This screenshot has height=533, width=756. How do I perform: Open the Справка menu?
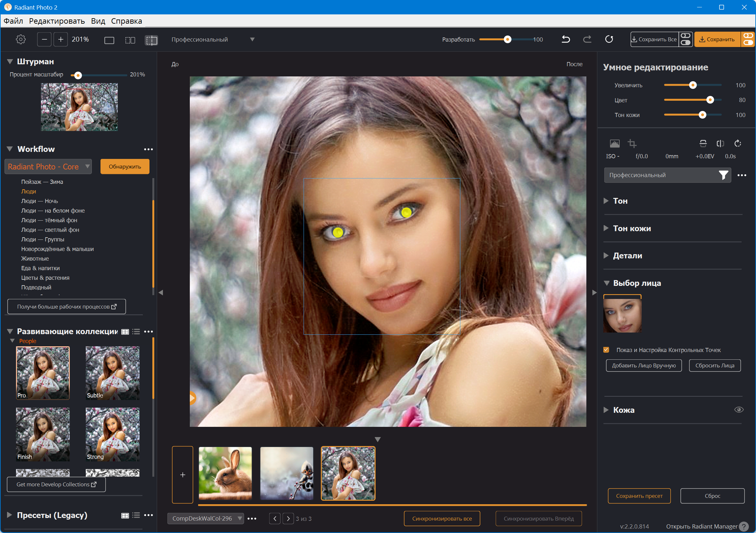coord(126,21)
